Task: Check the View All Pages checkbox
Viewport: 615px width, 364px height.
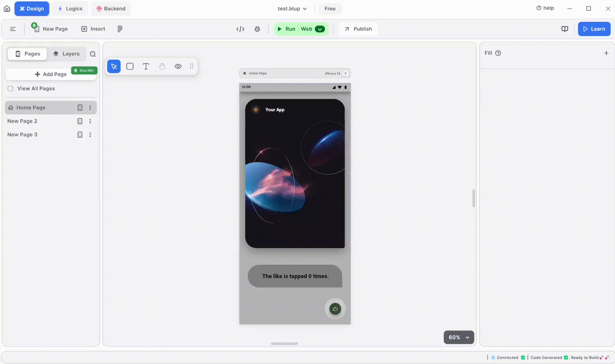Action: (x=10, y=88)
